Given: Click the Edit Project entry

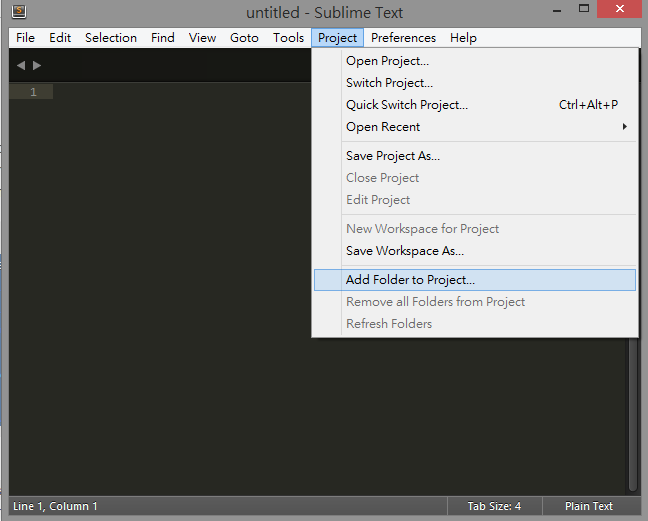Looking at the screenshot, I should tap(475, 200).
